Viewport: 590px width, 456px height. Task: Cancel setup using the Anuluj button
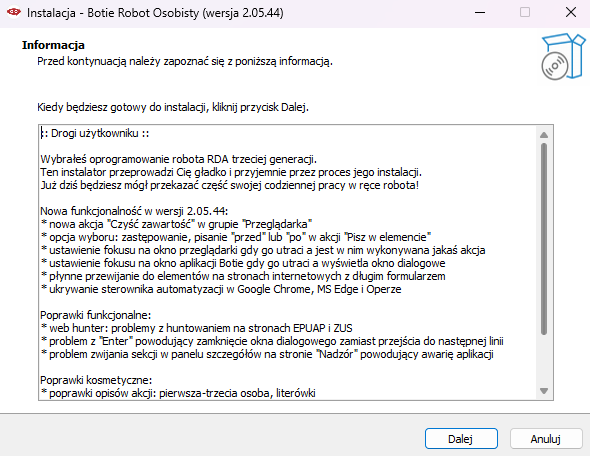[x=546, y=439]
